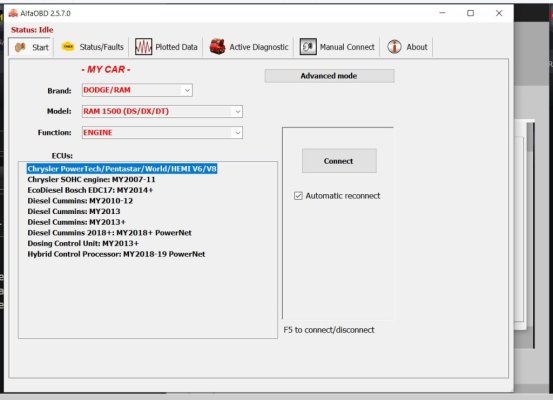553x400 pixels.
Task: Open the Model dropdown for RAM 1500
Action: [x=162, y=111]
